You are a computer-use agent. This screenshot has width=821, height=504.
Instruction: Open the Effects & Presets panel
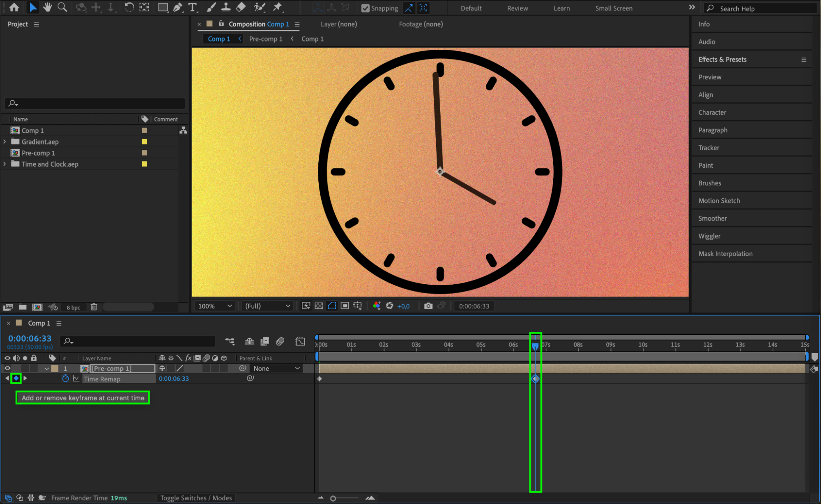coord(722,60)
